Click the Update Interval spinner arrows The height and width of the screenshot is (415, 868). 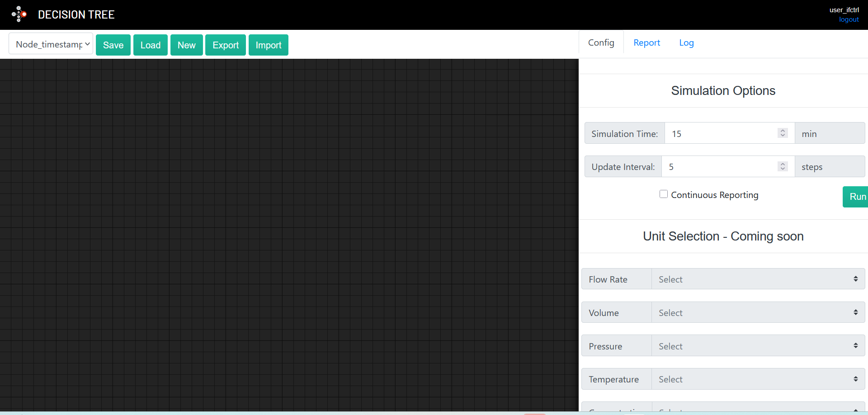(x=783, y=166)
